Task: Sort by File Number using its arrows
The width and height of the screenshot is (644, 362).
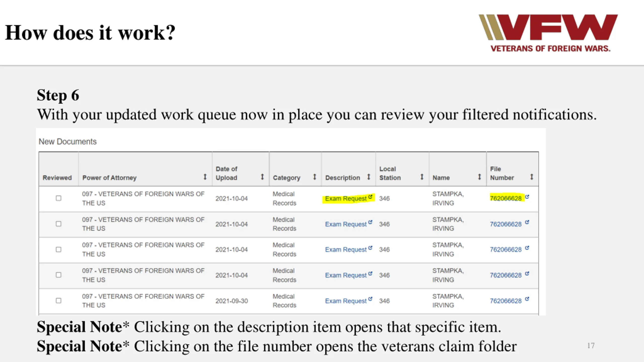Action: point(532,177)
